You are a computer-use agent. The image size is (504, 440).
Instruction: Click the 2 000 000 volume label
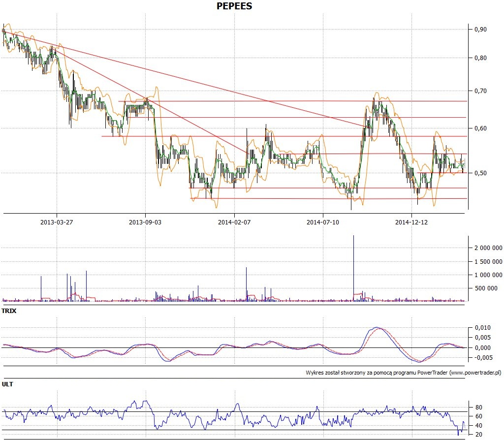pos(488,248)
